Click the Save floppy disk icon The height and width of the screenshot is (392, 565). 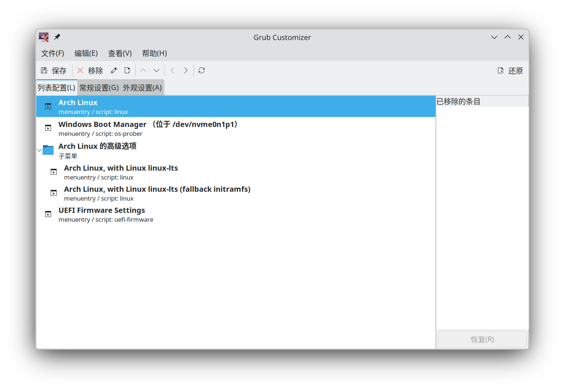(44, 70)
